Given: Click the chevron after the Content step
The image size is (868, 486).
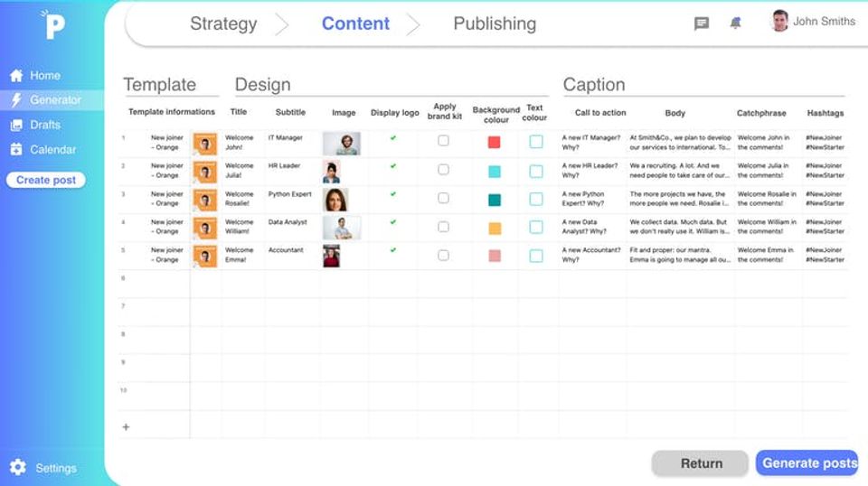Looking at the screenshot, I should 413,24.
